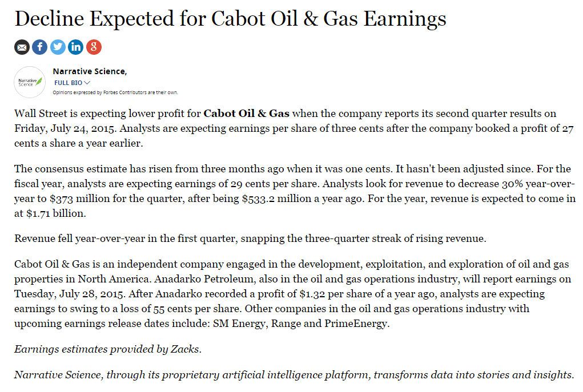This screenshot has width=583, height=392.
Task: Click the italic Narrative Science platform tagline
Action: tap(295, 375)
